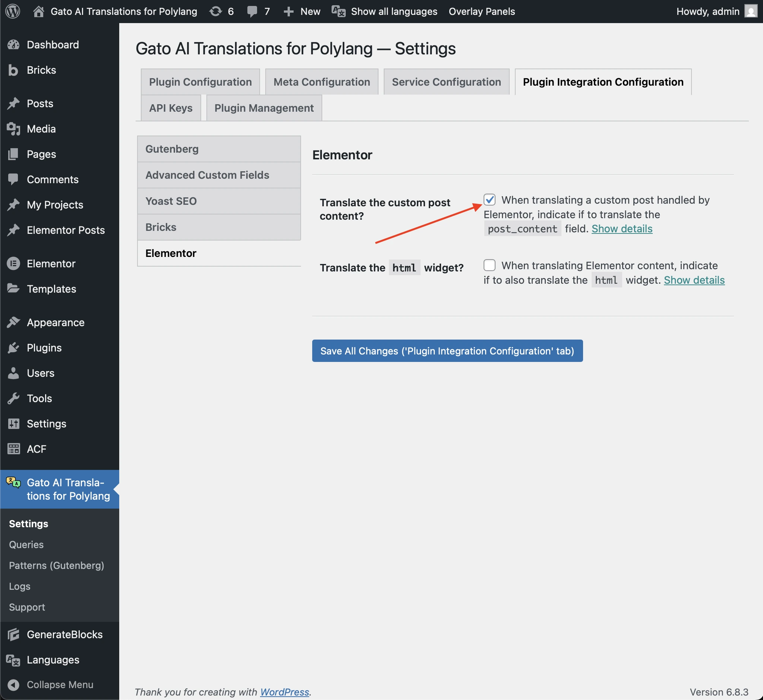Open Bricks from the sidebar
Image resolution: width=763 pixels, height=700 pixels.
[x=41, y=70]
